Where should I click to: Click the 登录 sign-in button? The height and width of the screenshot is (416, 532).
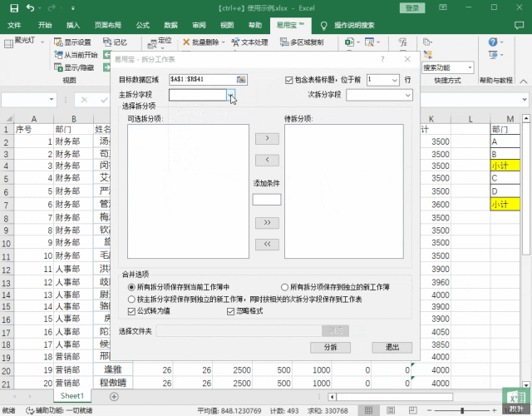click(412, 8)
